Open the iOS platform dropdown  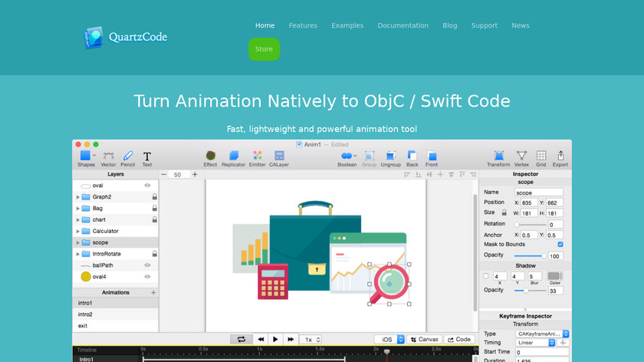pyautogui.click(x=389, y=340)
